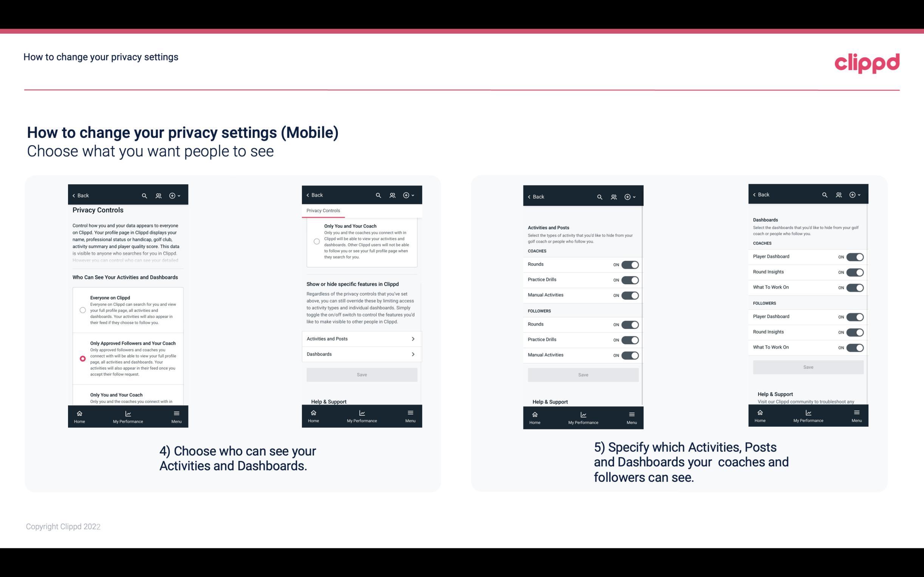Click Save button on Activities and Posts screen
The image size is (924, 577).
583,373
